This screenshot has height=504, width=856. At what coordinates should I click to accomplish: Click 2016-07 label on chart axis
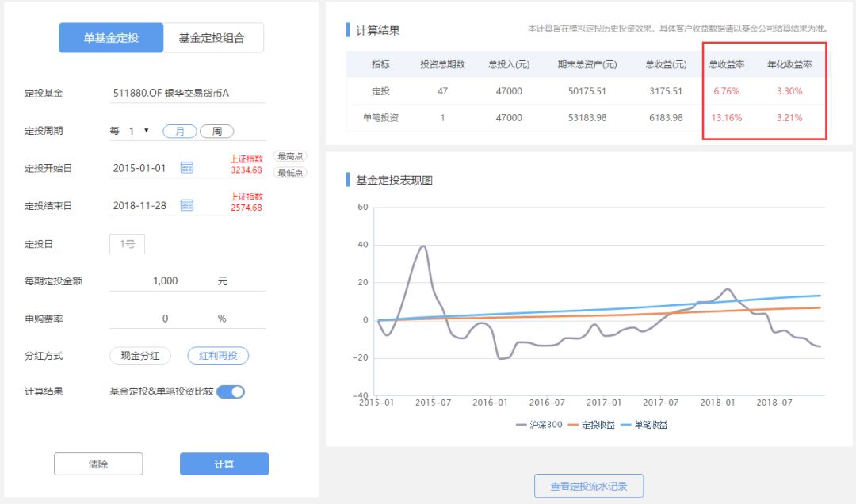[x=546, y=403]
